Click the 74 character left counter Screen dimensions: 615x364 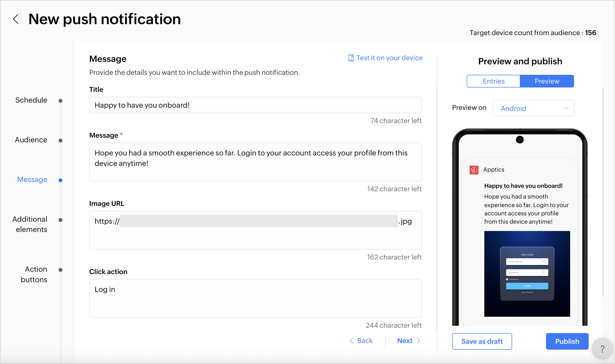396,121
